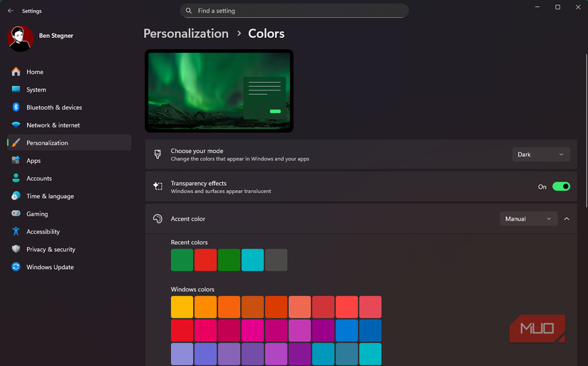The image size is (588, 366).
Task: Click the Network & internet wifi icon
Action: (16, 125)
